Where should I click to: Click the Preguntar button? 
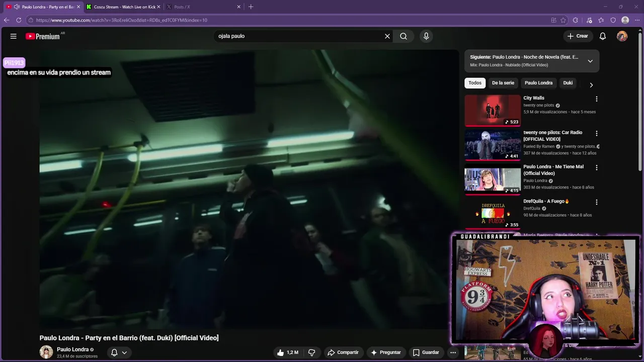tap(386, 352)
